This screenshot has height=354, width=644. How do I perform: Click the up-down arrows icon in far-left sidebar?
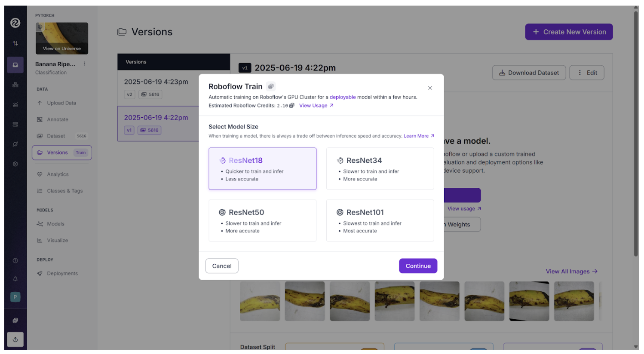coord(15,43)
